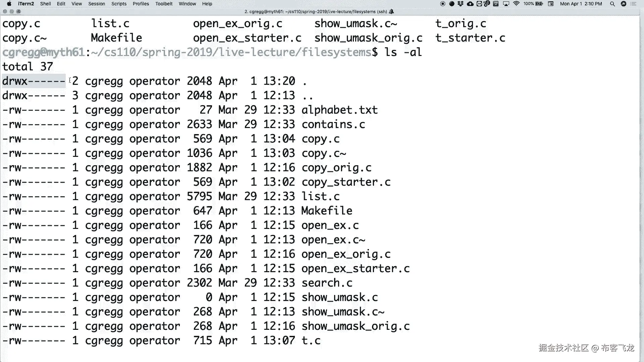Open the Shell menu

pos(45,4)
